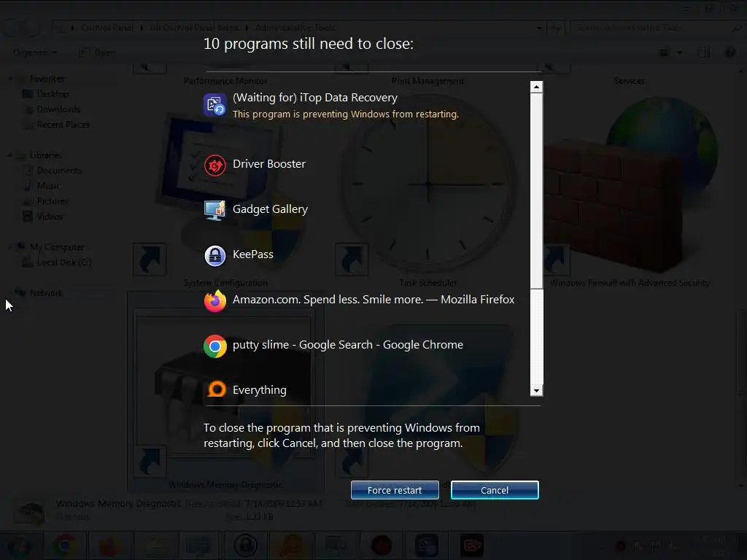Select '(Waiting for) iTop Data Recovery' entry text
Screen dimensions: 747x560
coord(315,98)
